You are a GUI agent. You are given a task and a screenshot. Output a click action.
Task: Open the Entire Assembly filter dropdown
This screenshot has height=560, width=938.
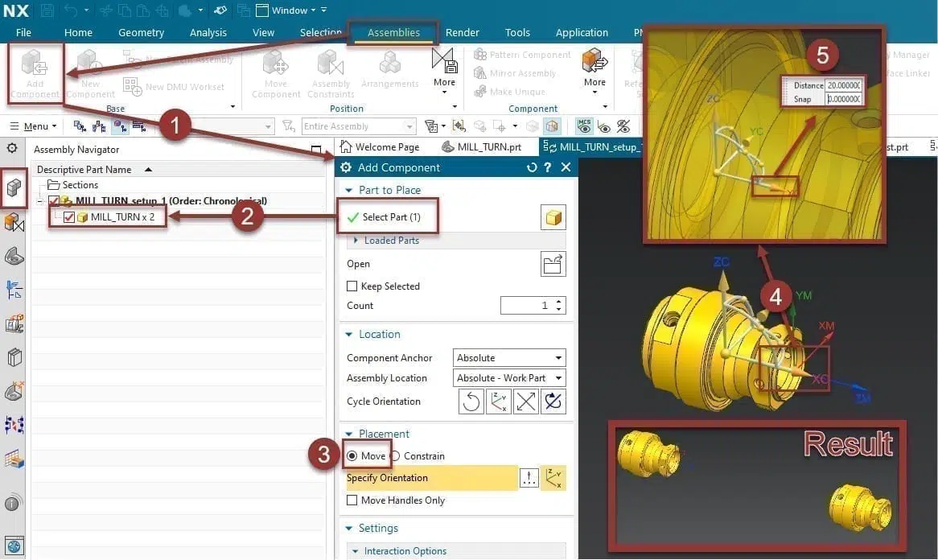pos(358,126)
